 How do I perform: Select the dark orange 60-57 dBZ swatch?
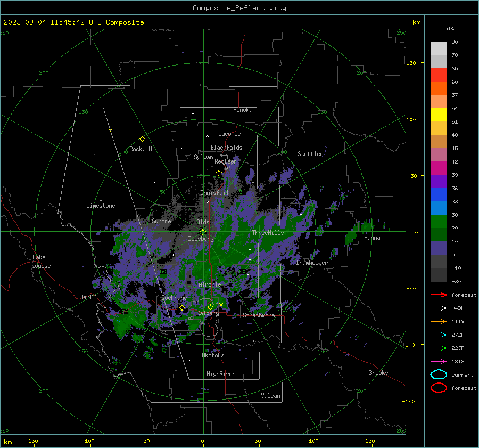click(439, 88)
